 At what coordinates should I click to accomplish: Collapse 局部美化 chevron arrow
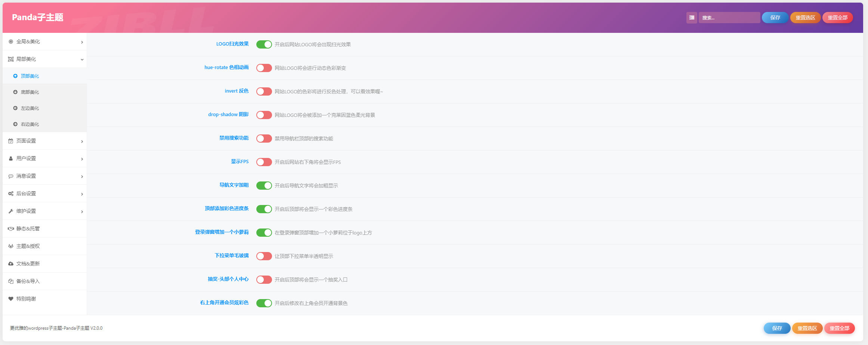pos(82,60)
